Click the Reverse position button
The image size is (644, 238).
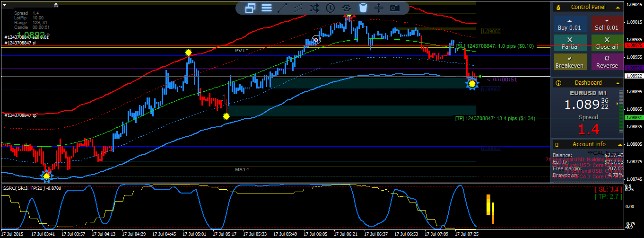[607, 62]
